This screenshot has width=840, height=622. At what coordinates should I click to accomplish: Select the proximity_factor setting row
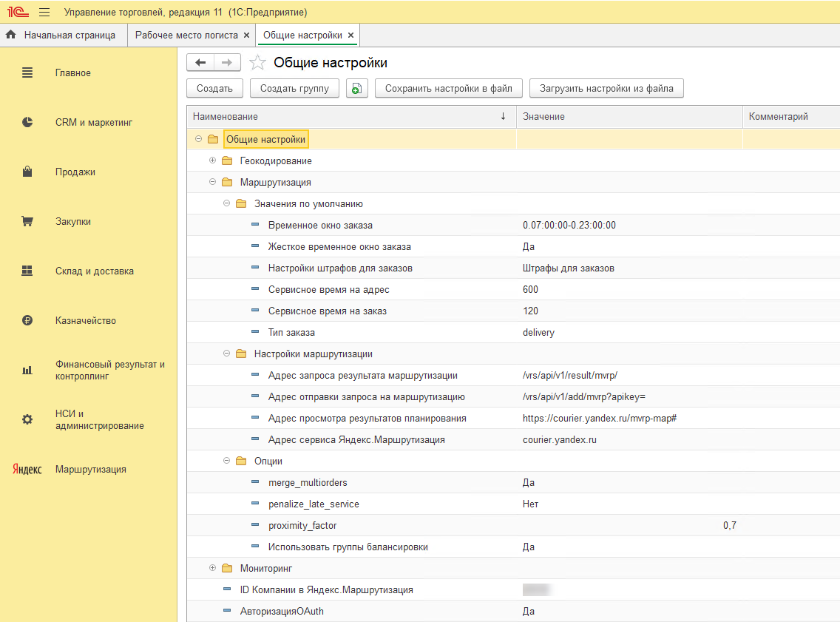(302, 526)
